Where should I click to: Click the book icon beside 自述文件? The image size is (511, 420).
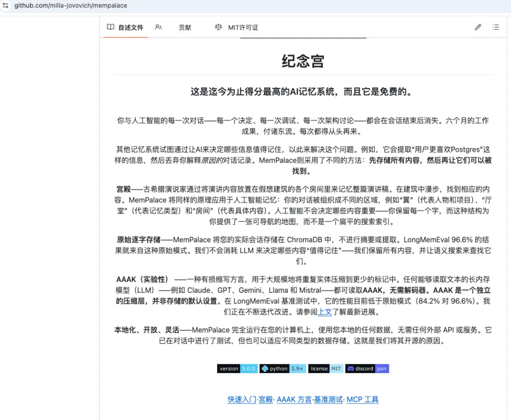pos(110,27)
